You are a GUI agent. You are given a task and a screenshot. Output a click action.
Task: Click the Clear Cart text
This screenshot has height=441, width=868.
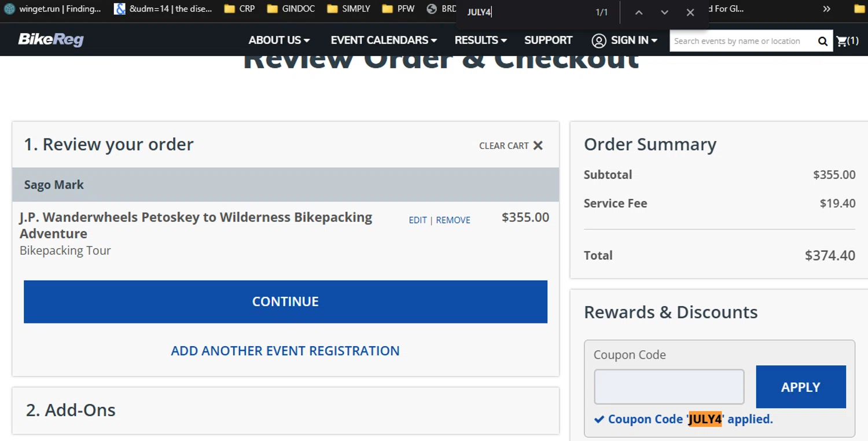click(503, 146)
